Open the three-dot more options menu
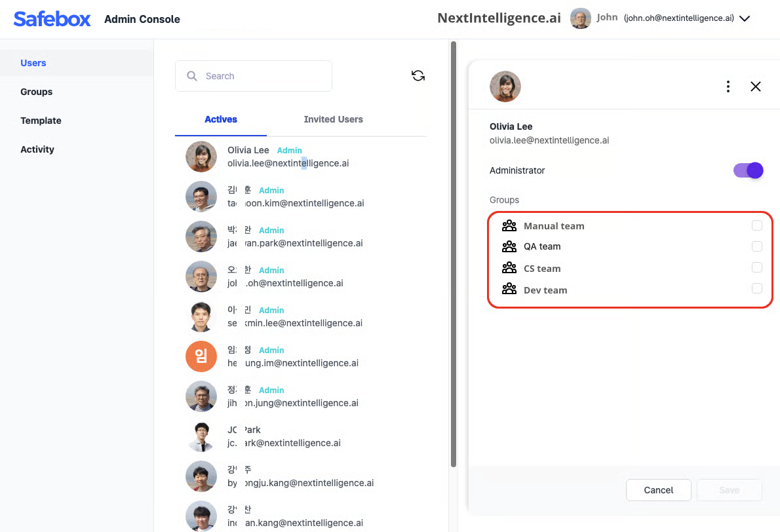The height and width of the screenshot is (532, 780). tap(728, 86)
